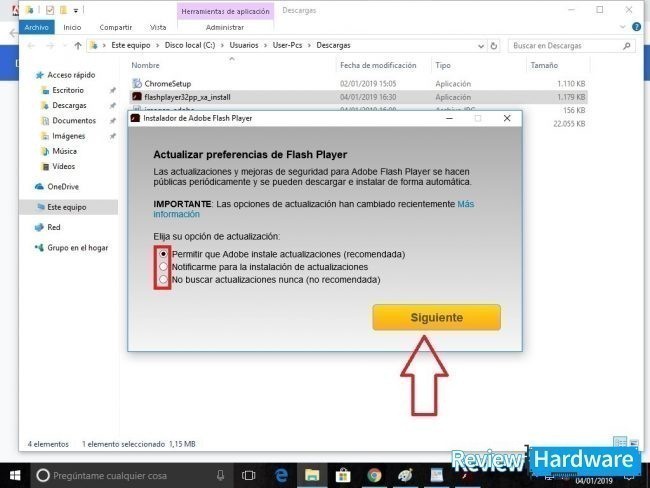
Task: Collapse the 'Acceso rápido' section
Action: [x=27, y=75]
